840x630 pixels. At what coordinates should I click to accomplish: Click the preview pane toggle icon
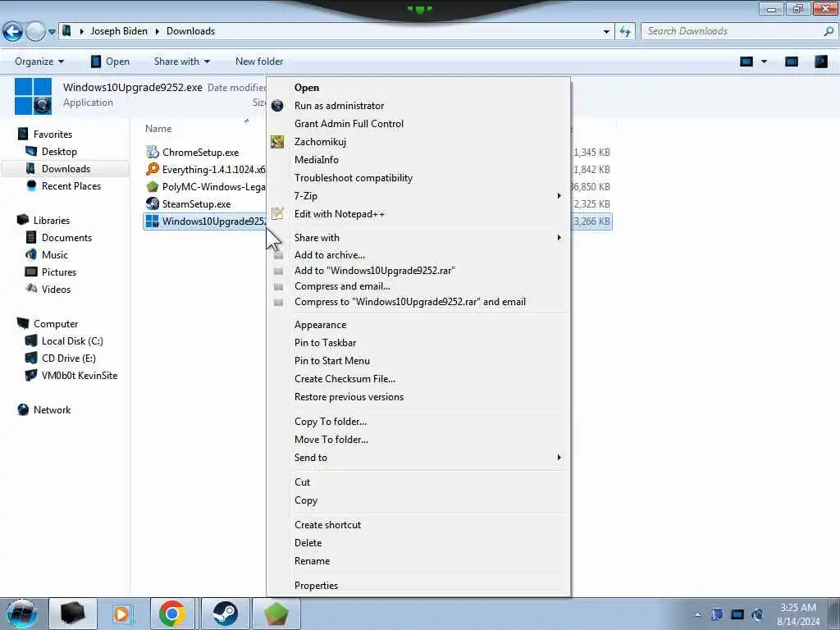click(792, 62)
